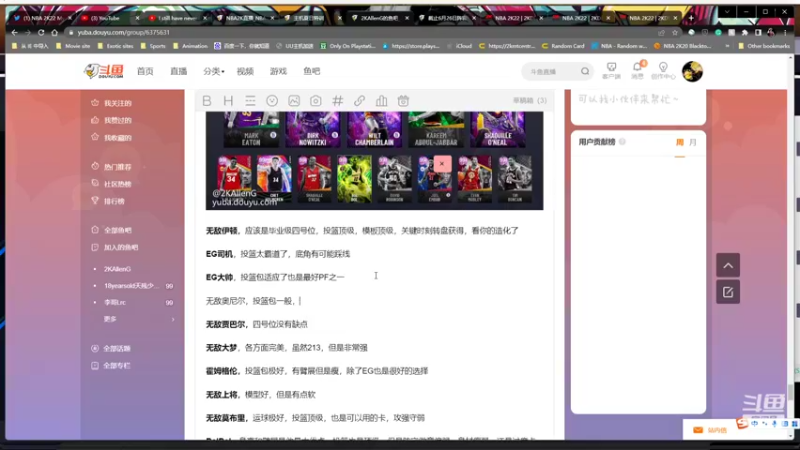Reload the page in browser
The image size is (800, 450).
[41, 32]
